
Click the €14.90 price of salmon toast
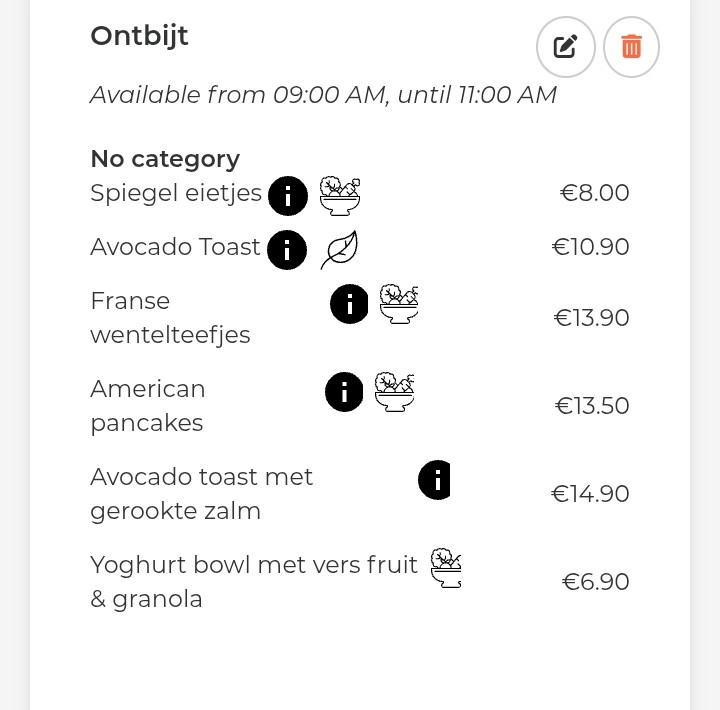coord(590,494)
